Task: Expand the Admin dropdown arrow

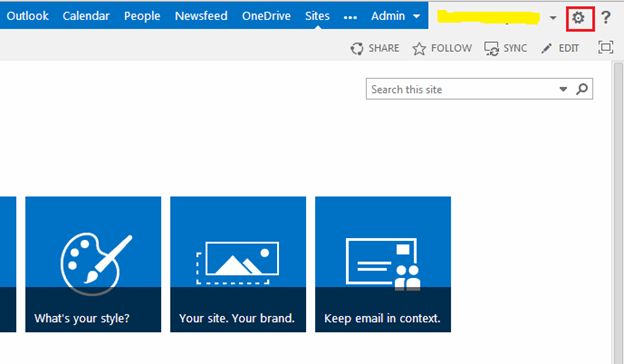Action: (x=417, y=16)
